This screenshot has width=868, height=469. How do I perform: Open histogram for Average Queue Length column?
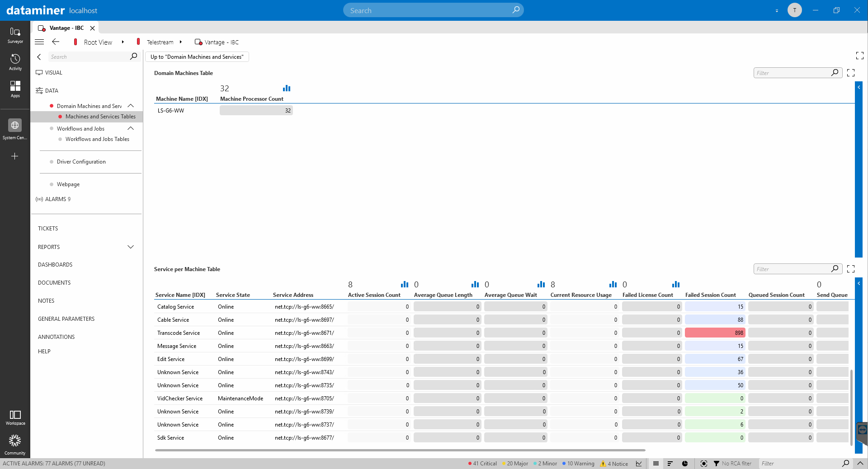[475, 284]
